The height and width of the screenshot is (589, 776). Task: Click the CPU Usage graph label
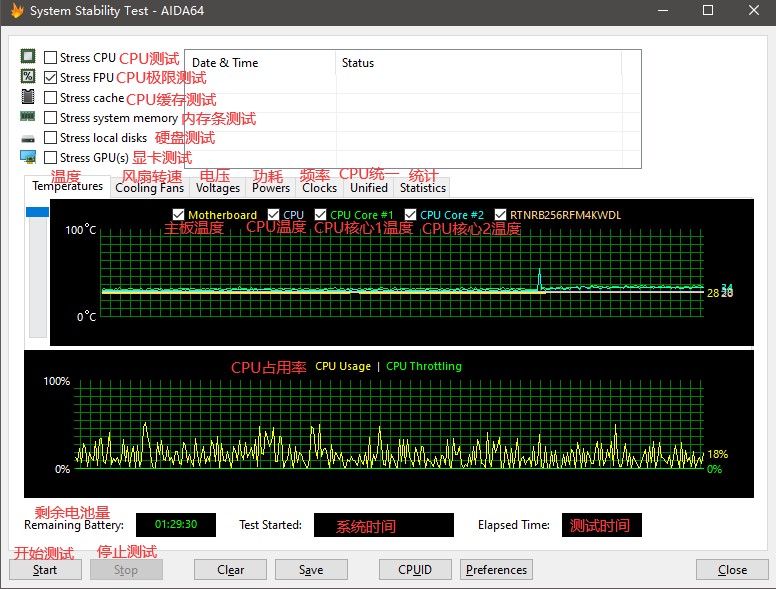coord(343,366)
